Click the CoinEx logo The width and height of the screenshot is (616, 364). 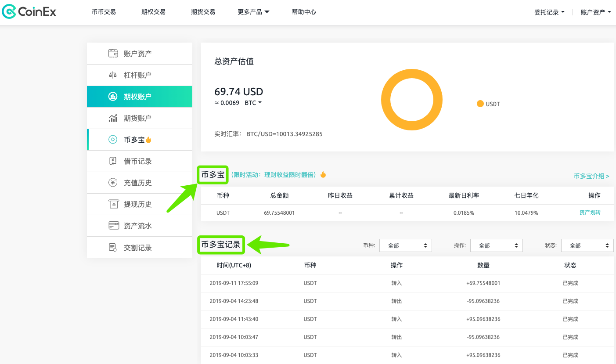[29, 11]
